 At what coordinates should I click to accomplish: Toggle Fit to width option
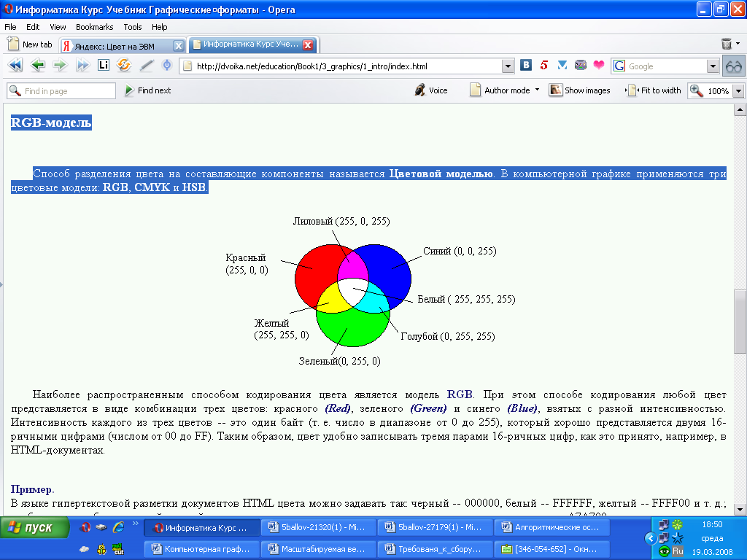click(653, 90)
